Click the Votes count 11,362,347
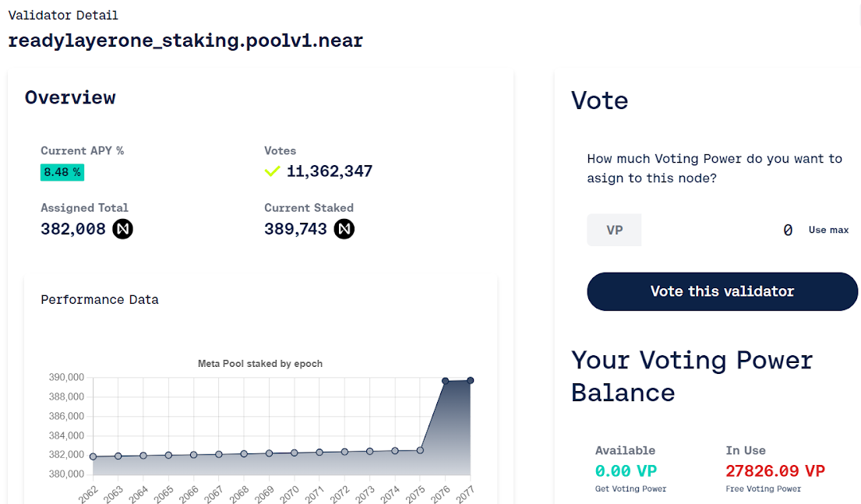The width and height of the screenshot is (861, 504). (x=328, y=171)
